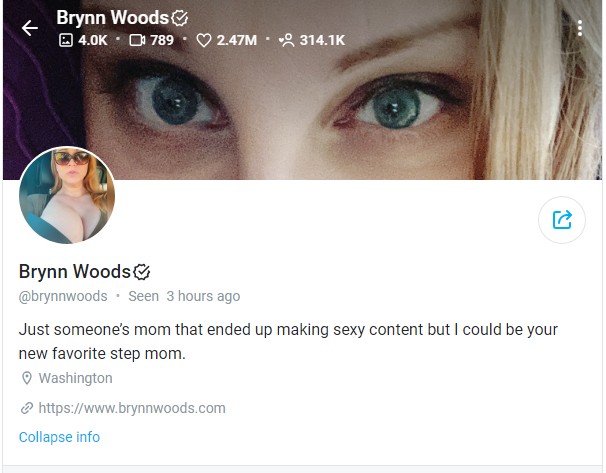Click the Washington location pin icon
This screenshot has width=606, height=473.
coord(27,378)
